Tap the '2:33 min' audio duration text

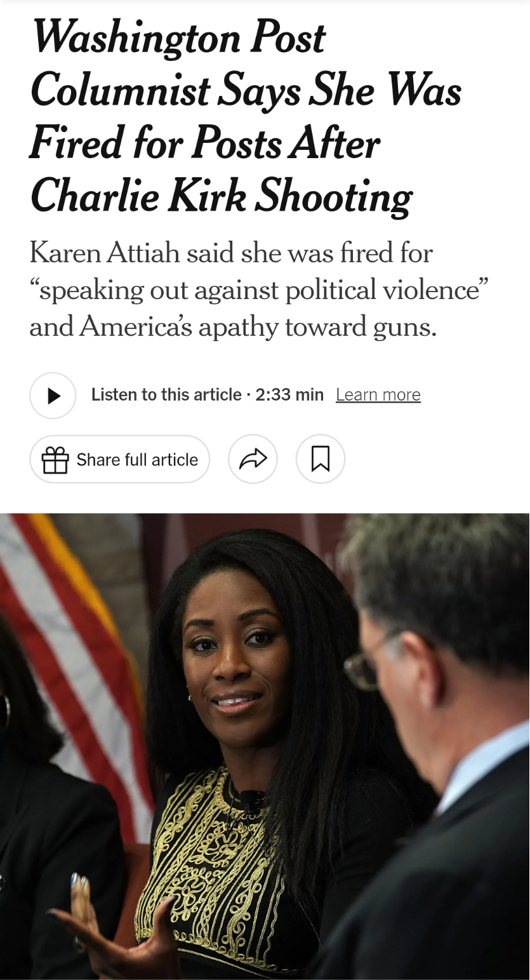[x=289, y=395]
